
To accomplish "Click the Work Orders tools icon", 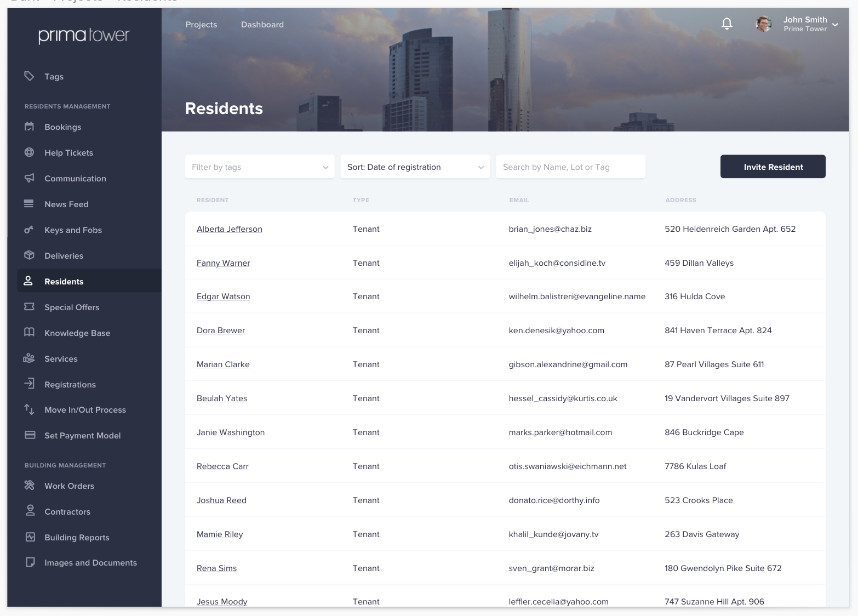I will 29,486.
